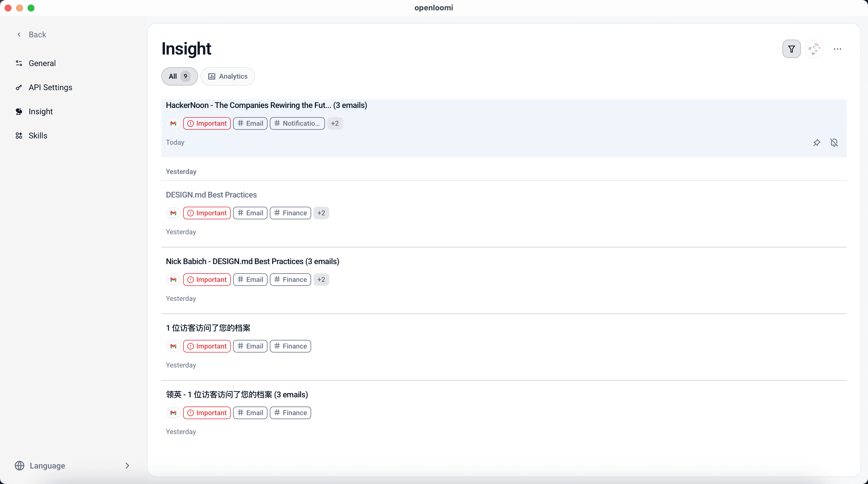Open 领英 3 emails insight
868x484 pixels.
(237, 395)
